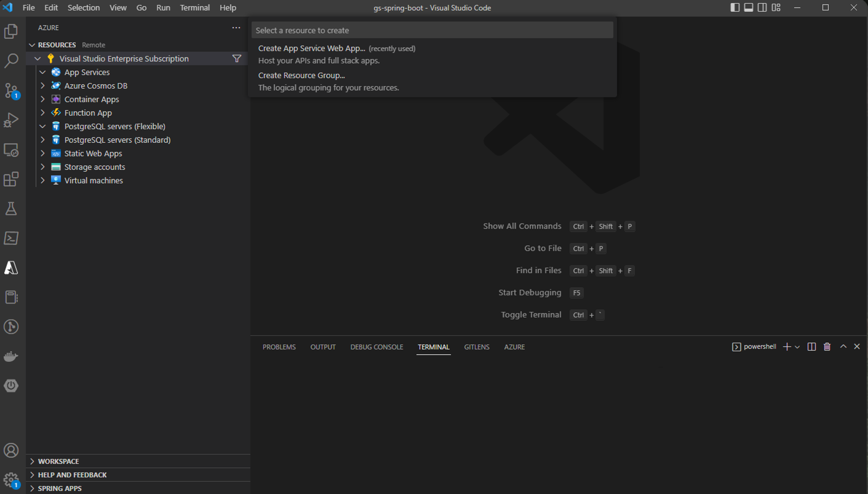Open the Remote Explorer icon
This screenshot has height=494, width=868.
pos(11,150)
